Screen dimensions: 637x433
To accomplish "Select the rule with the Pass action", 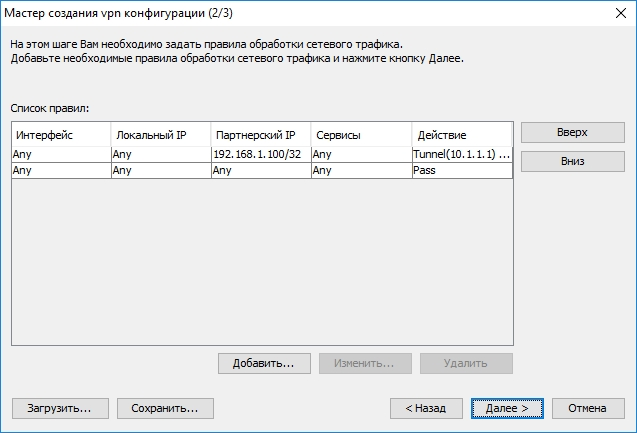I will 262,171.
